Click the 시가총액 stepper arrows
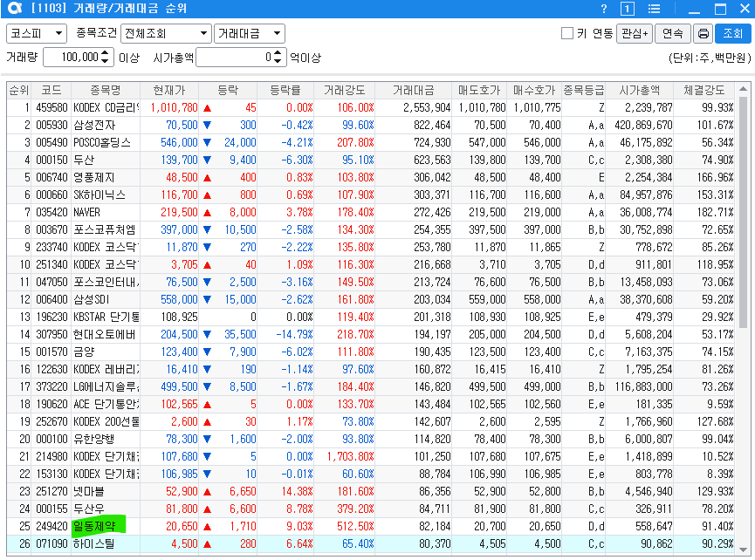 (277, 58)
